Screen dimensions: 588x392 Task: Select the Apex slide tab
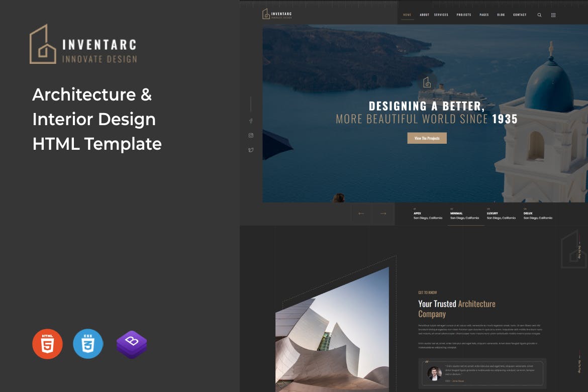[x=428, y=215]
